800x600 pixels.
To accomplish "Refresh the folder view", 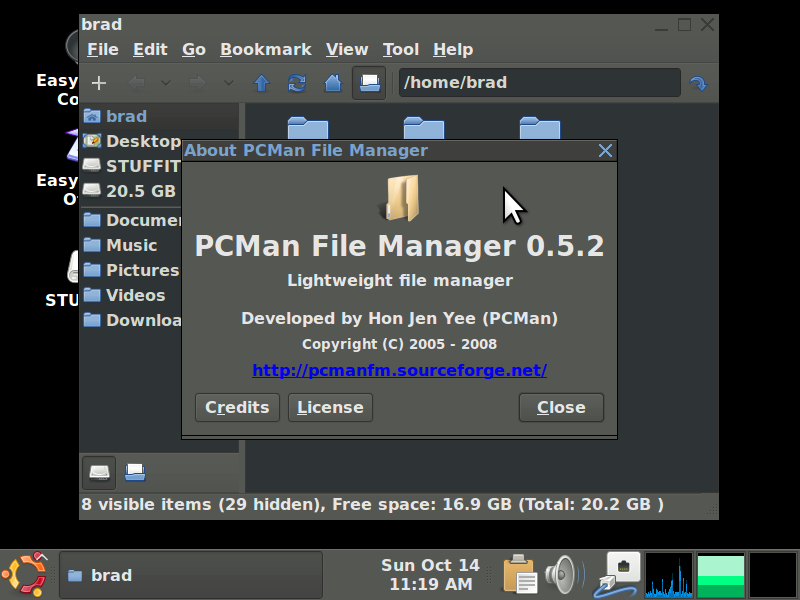I will pyautogui.click(x=297, y=83).
